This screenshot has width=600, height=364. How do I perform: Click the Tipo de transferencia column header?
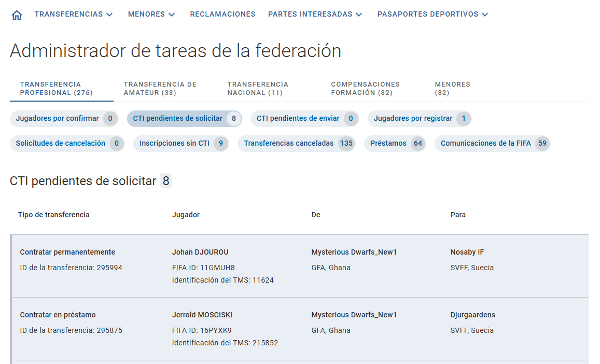coord(53,215)
